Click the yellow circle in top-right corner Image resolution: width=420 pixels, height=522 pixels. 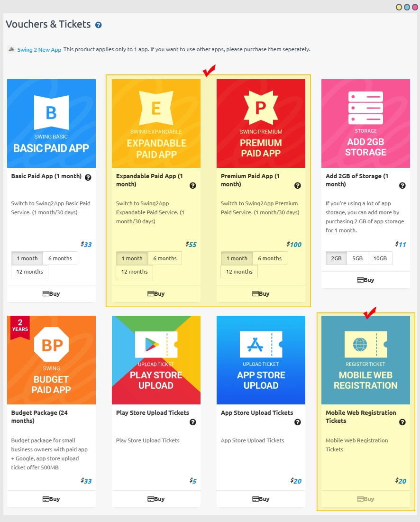point(399,7)
